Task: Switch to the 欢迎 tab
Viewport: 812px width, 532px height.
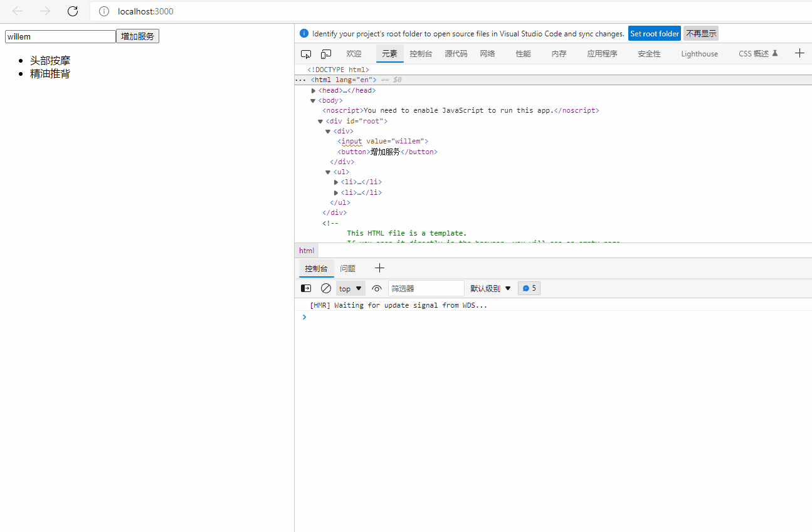Action: point(354,54)
